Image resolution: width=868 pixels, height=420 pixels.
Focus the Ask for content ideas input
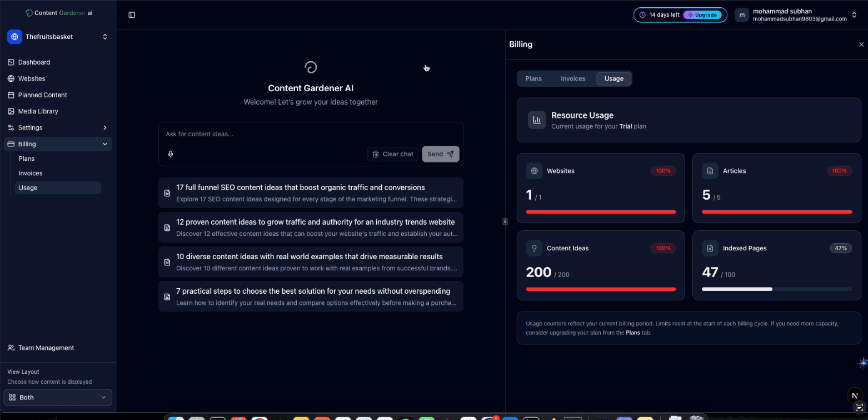click(311, 134)
